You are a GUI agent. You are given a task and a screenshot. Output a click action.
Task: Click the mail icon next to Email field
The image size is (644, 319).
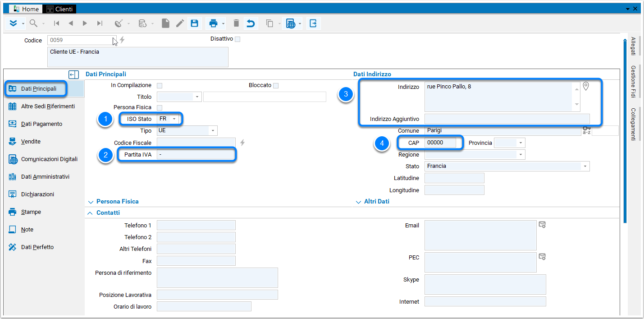tap(542, 225)
